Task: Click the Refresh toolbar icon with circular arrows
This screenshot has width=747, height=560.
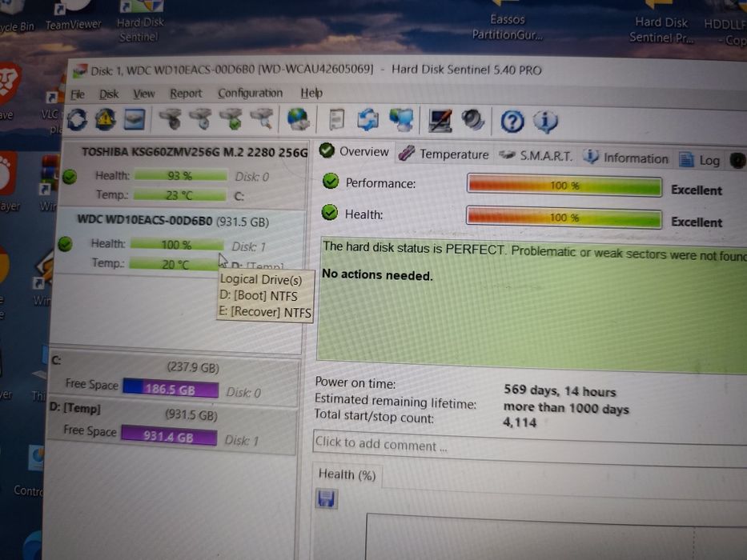Action: pyautogui.click(x=77, y=119)
